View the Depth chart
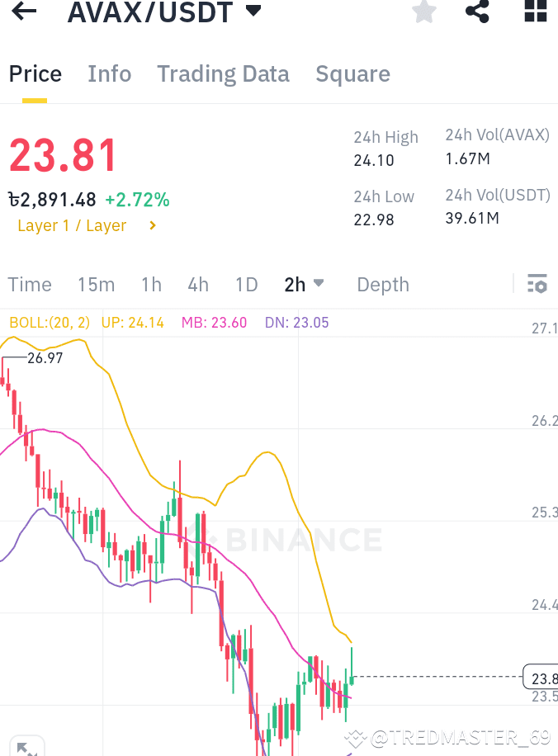 pyautogui.click(x=382, y=284)
